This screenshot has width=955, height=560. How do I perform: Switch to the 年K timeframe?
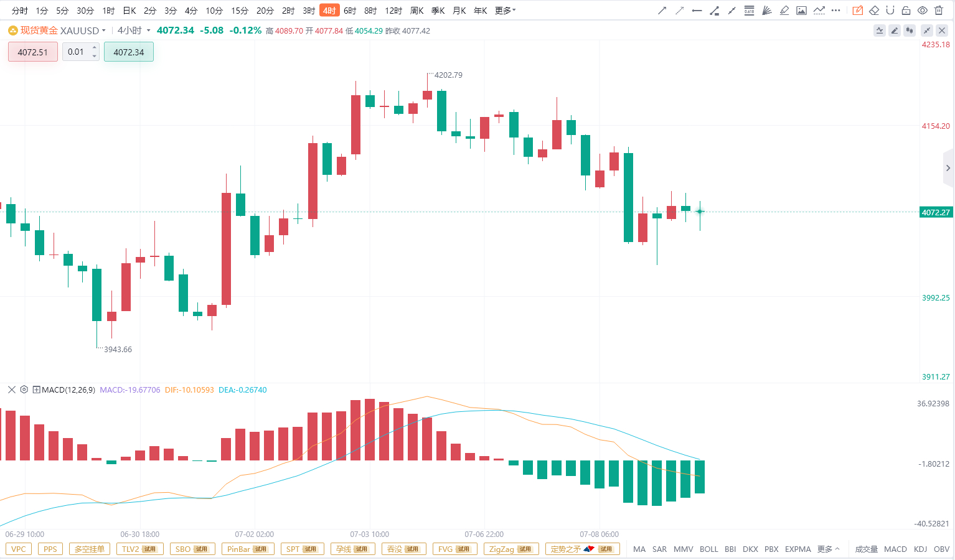pos(480,11)
